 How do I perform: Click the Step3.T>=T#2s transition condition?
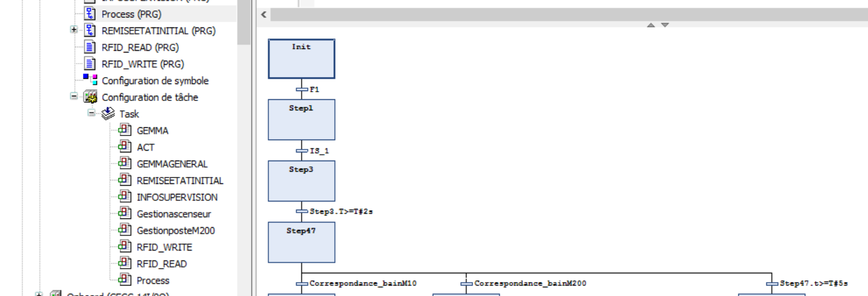point(341,211)
